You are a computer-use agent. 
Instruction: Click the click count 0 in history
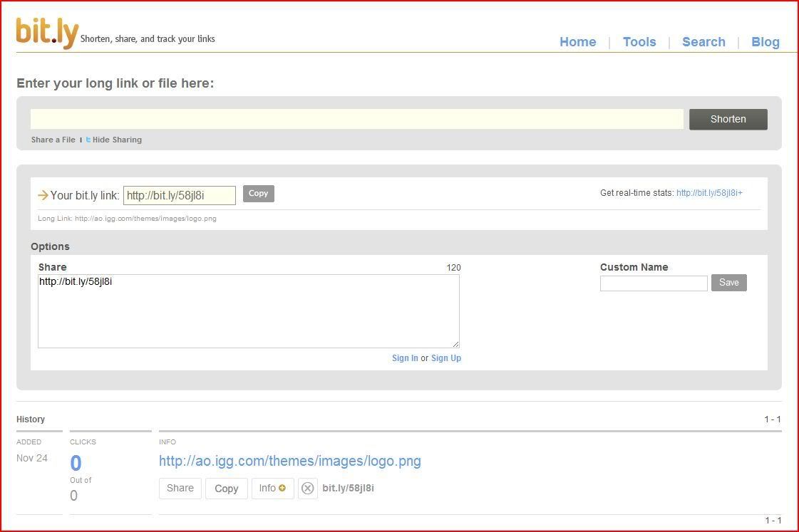coord(76,463)
